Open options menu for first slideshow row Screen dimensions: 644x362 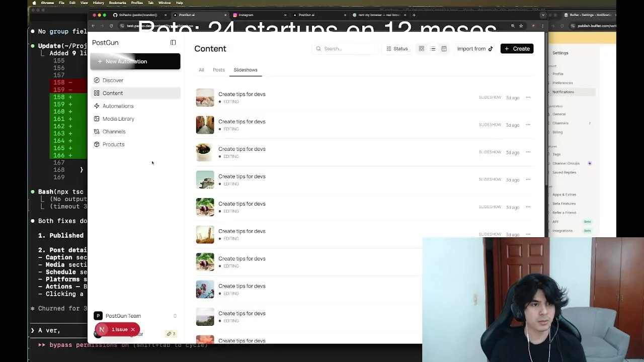[x=528, y=98]
